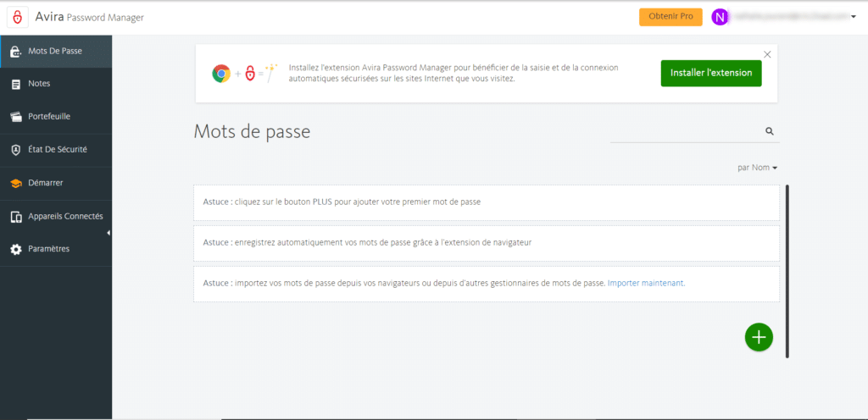Viewport: 868px width, 420px height.
Task: Click the Mots de passe page heading
Action: pyautogui.click(x=252, y=131)
